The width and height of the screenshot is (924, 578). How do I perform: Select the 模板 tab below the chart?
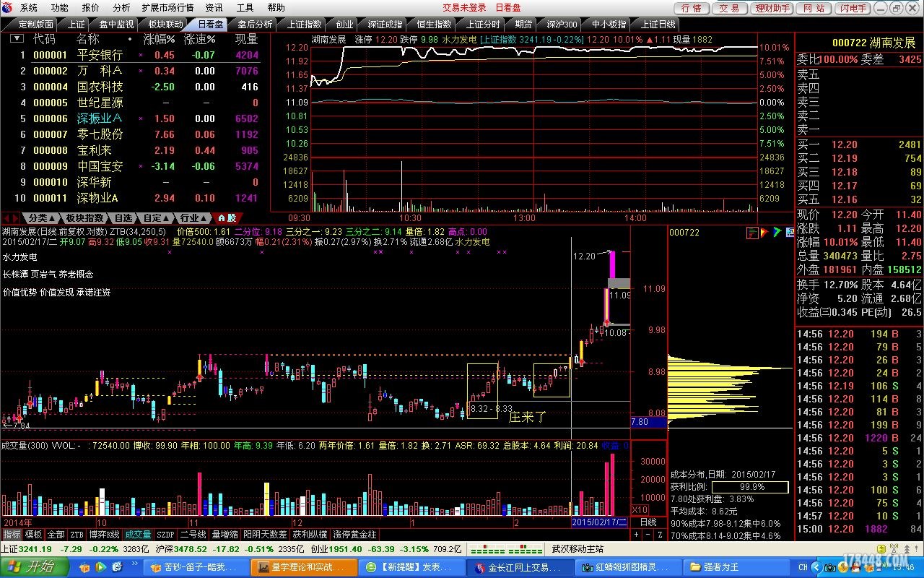click(33, 535)
